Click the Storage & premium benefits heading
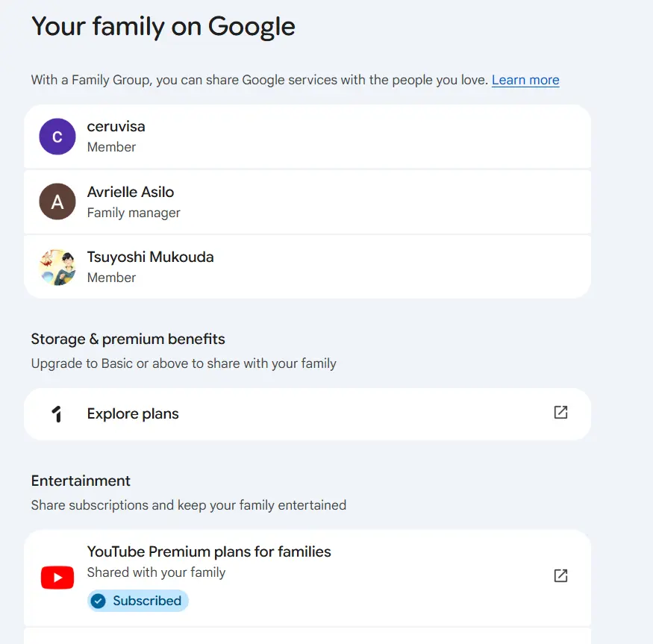Image resolution: width=653 pixels, height=644 pixels. coord(128,339)
